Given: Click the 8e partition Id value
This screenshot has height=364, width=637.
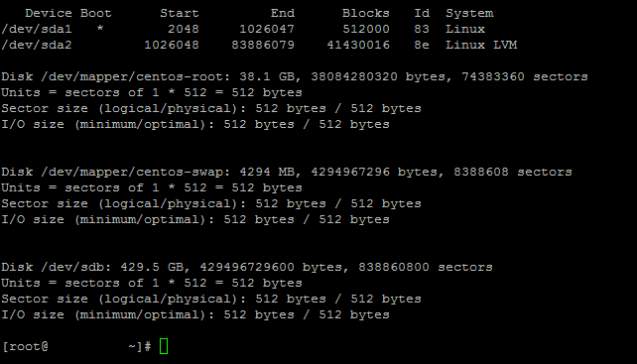Looking at the screenshot, I should (422, 45).
